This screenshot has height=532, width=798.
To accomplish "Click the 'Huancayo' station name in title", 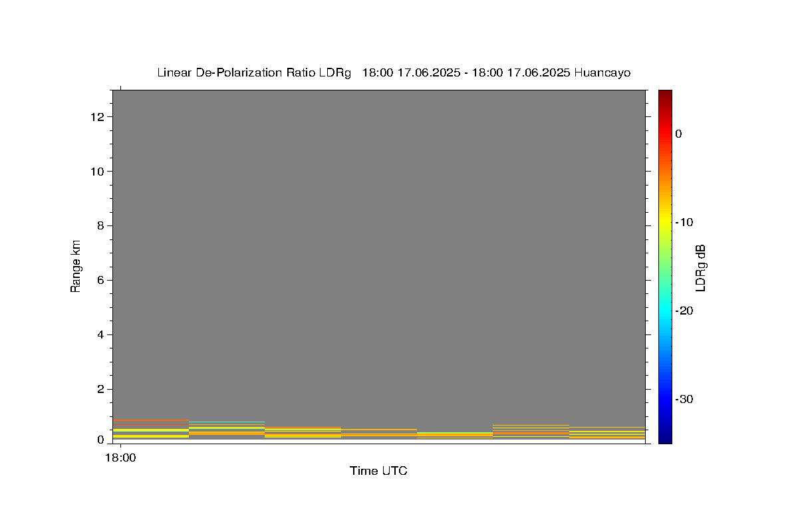I will tap(602, 72).
